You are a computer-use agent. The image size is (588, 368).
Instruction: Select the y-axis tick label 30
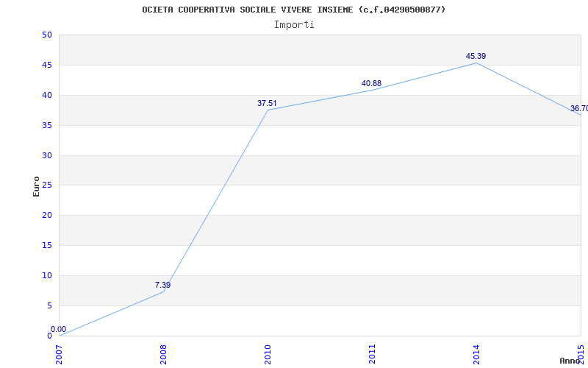[47, 155]
